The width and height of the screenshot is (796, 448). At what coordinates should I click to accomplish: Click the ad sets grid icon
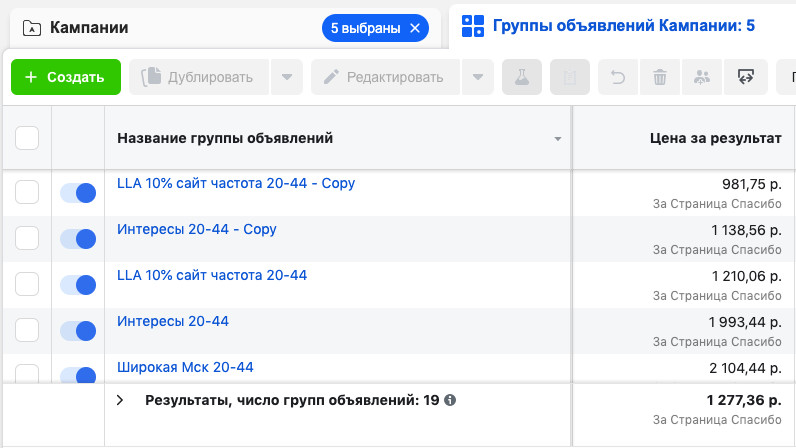click(473, 27)
